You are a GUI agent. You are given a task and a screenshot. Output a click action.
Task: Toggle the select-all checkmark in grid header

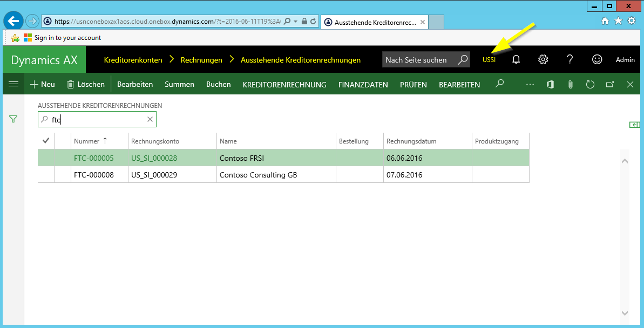(46, 141)
